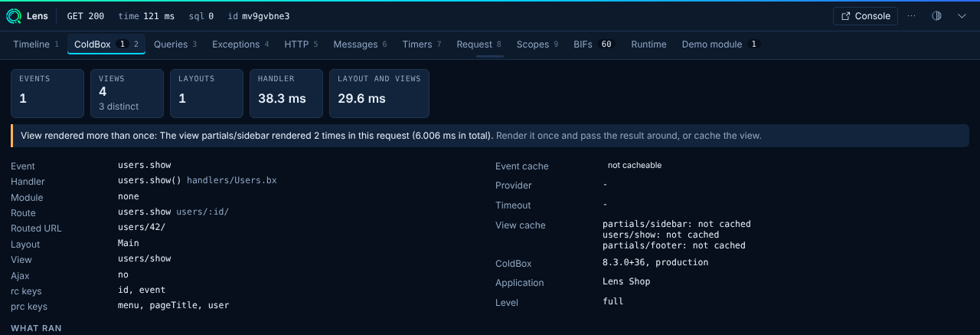
Task: Click the WHAT RAN section heading
Action: pyautogui.click(x=36, y=328)
